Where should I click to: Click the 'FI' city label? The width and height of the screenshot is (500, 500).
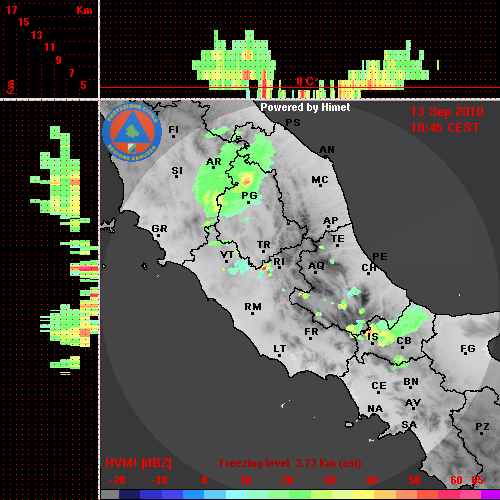[174, 130]
